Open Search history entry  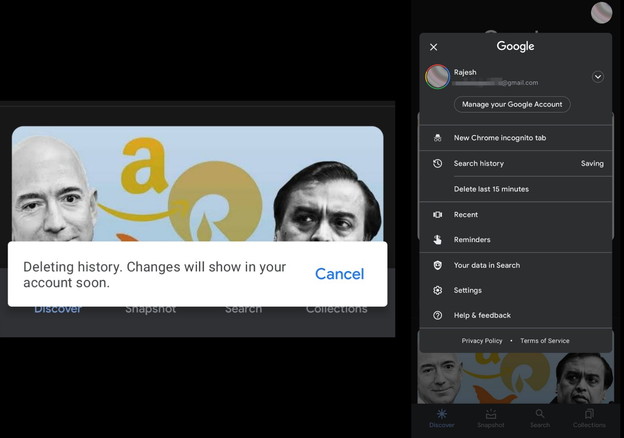479,163
